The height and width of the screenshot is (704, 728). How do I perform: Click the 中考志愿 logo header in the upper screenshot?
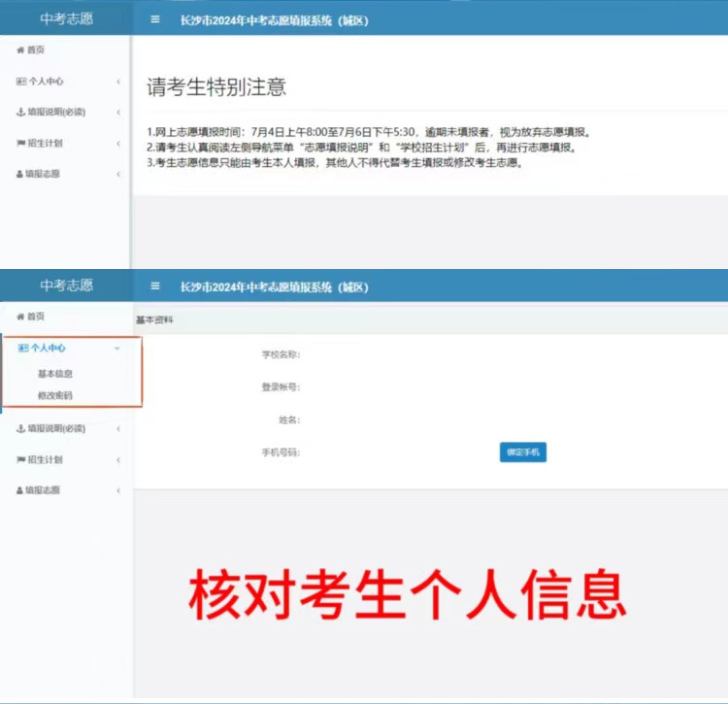66,18
